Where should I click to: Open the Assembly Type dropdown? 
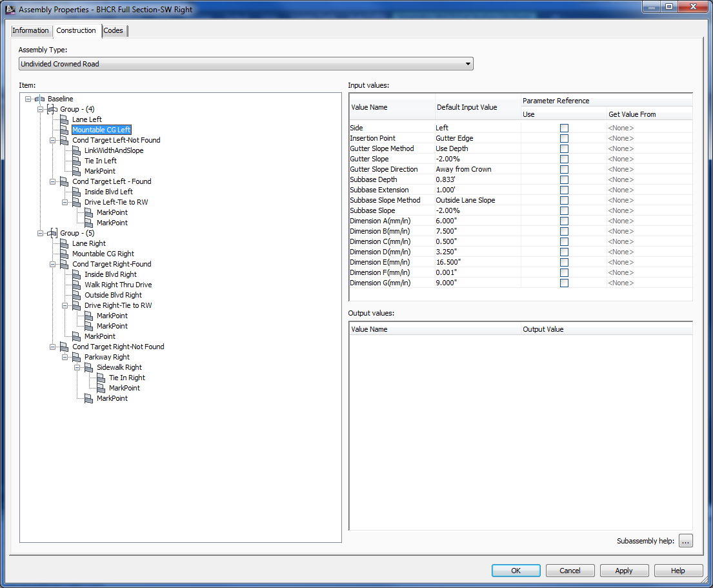point(468,63)
